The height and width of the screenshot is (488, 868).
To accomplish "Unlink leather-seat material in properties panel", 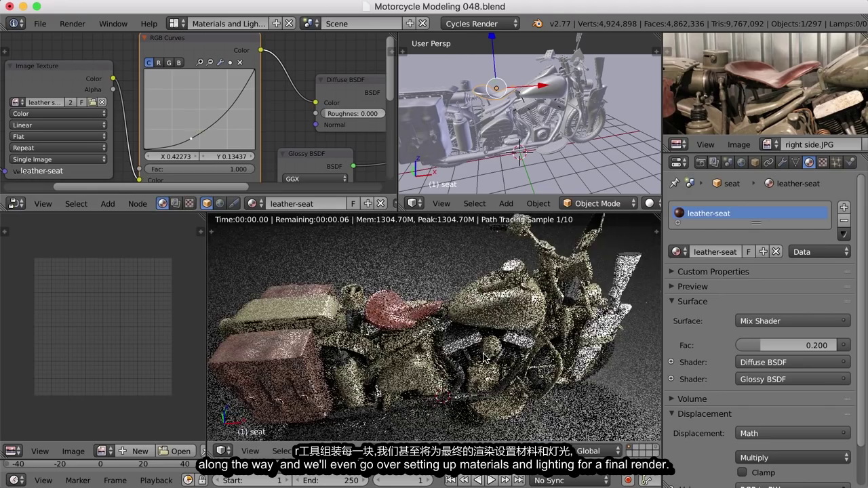I will click(x=776, y=251).
